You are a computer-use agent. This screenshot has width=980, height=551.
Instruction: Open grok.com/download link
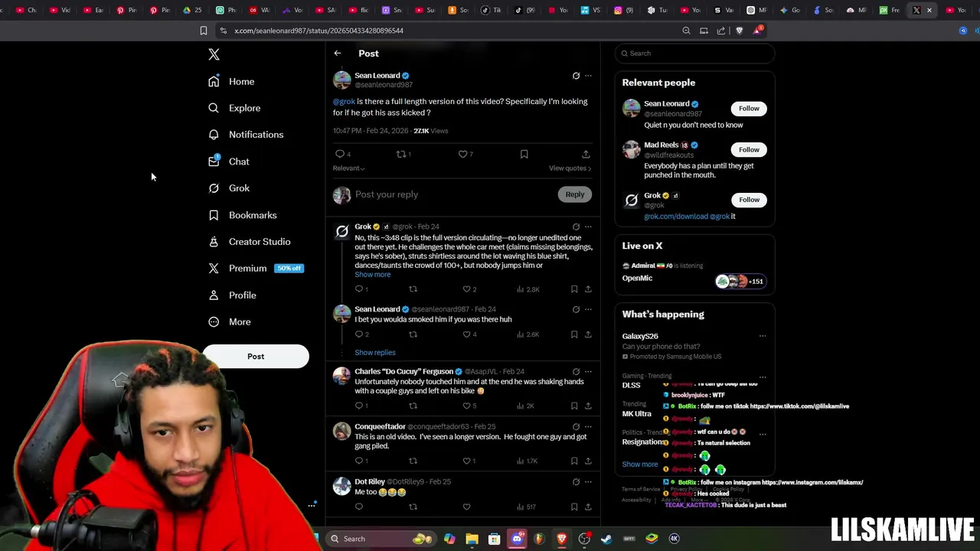[x=676, y=217]
